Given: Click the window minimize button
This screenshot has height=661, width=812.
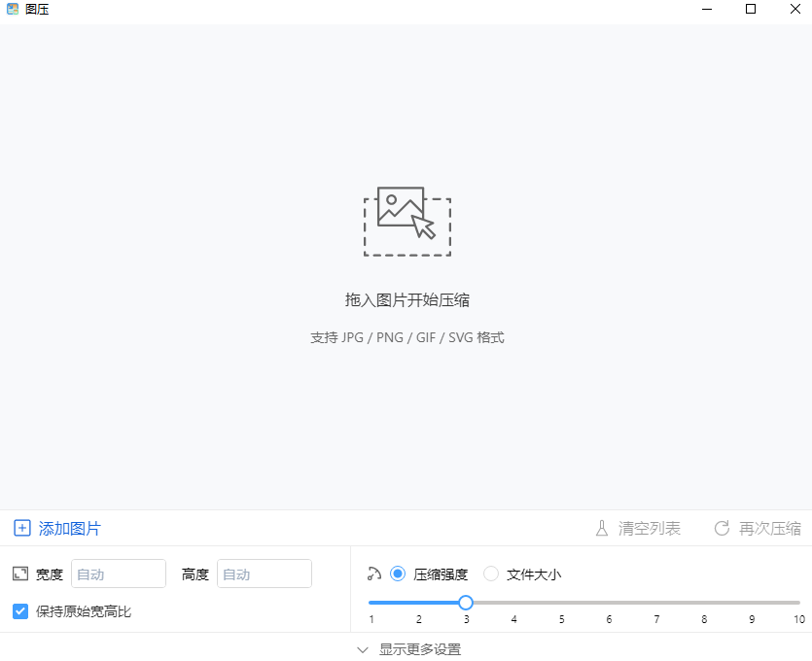Looking at the screenshot, I should point(706,10).
